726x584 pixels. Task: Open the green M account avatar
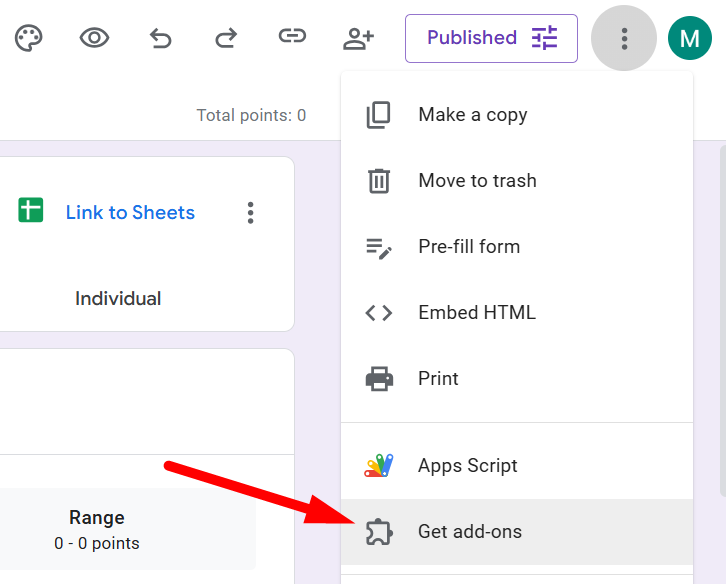coord(689,38)
